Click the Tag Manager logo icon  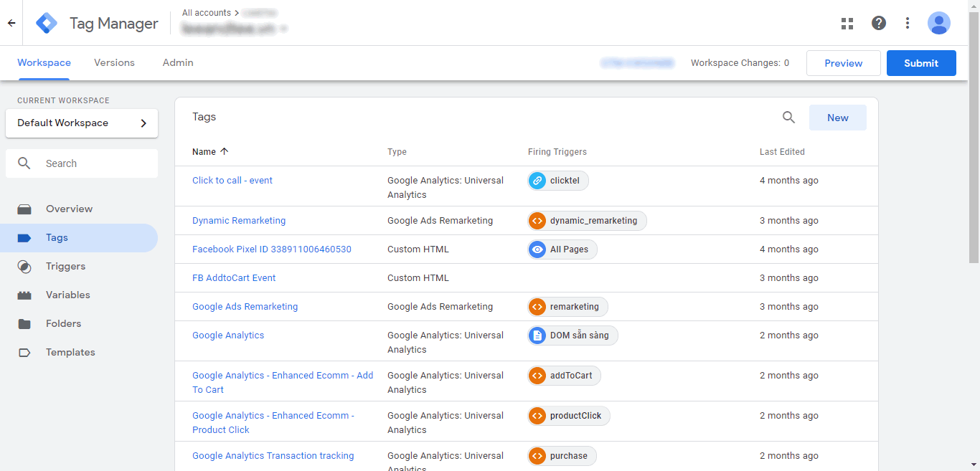tap(47, 23)
